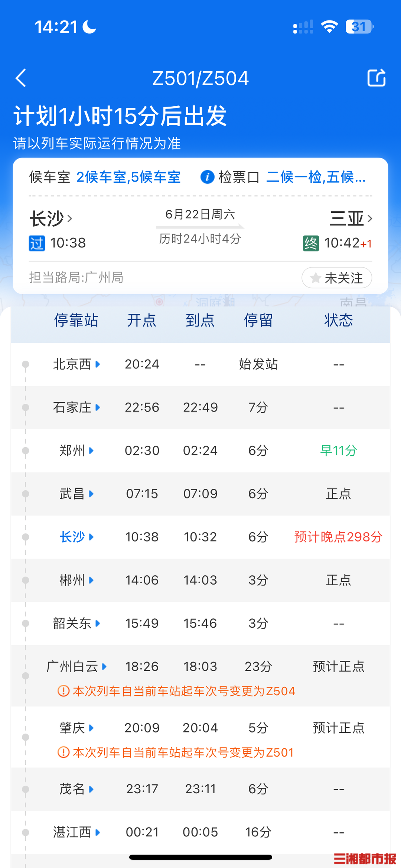This screenshot has height=868, width=401.
Task: Open the 二候一检 ticket gate link
Action: [316, 177]
